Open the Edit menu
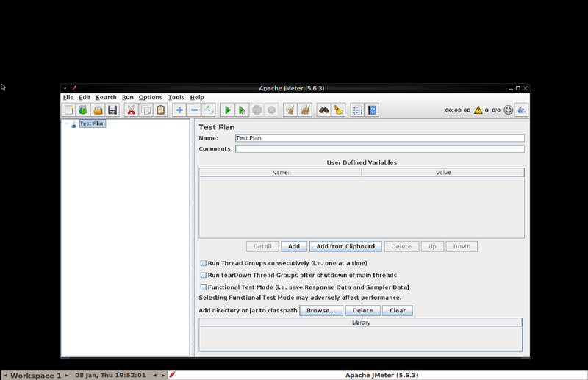Image resolution: width=588 pixels, height=380 pixels. (x=85, y=97)
